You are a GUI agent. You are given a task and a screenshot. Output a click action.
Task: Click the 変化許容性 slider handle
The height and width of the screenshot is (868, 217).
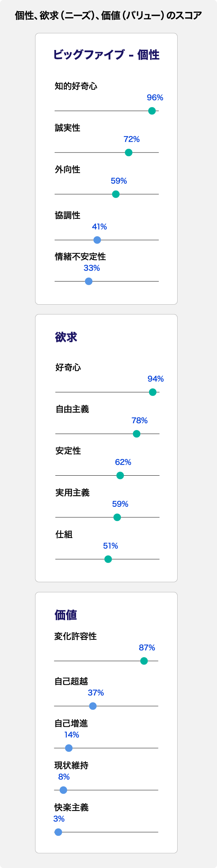[x=144, y=661]
